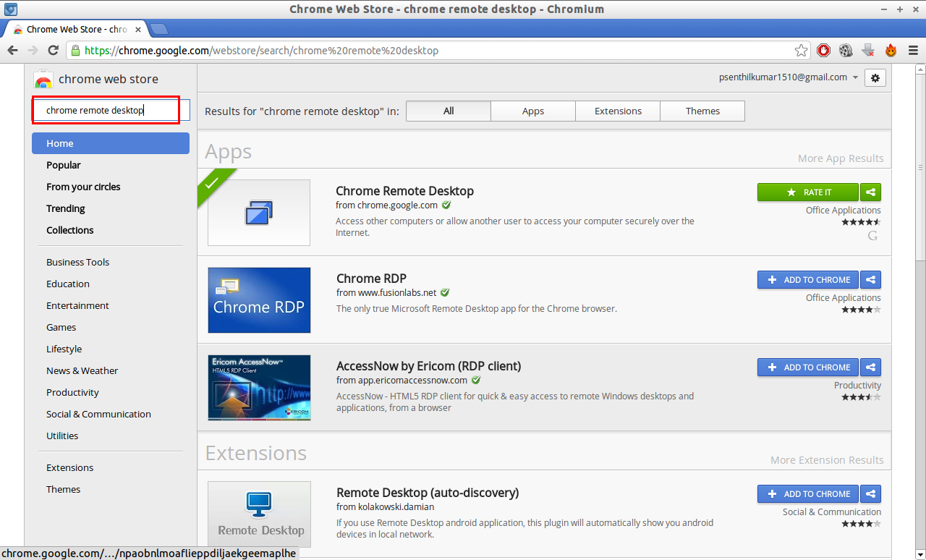This screenshot has height=560, width=926.
Task: Open the Chrome Remote Desktop title
Action: tap(404, 191)
